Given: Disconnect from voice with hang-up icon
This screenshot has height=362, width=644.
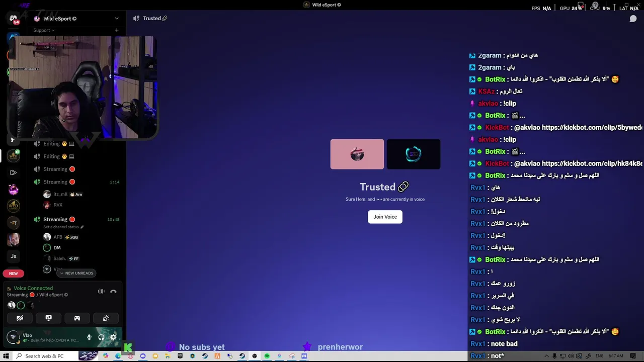Looking at the screenshot, I should [x=113, y=291].
